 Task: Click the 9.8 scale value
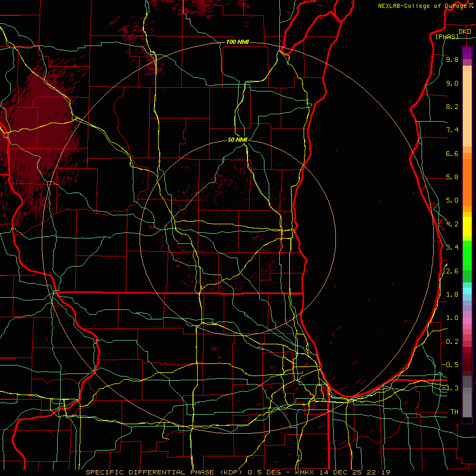[452, 59]
